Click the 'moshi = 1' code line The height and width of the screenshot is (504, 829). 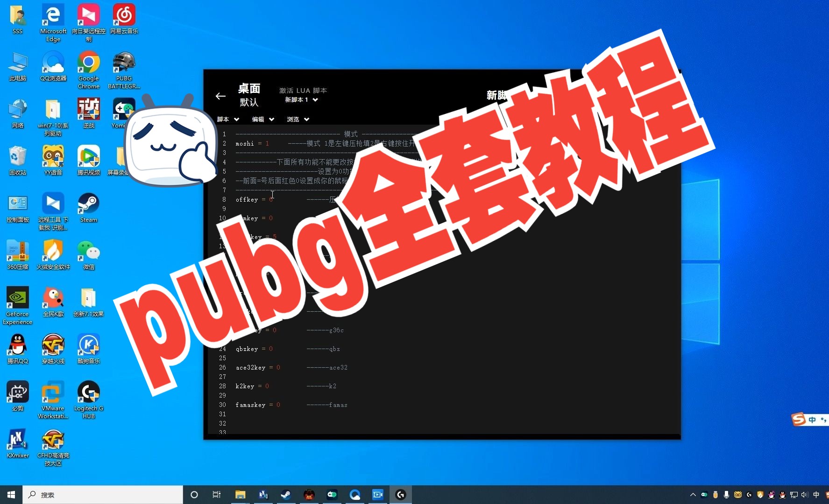pos(252,143)
